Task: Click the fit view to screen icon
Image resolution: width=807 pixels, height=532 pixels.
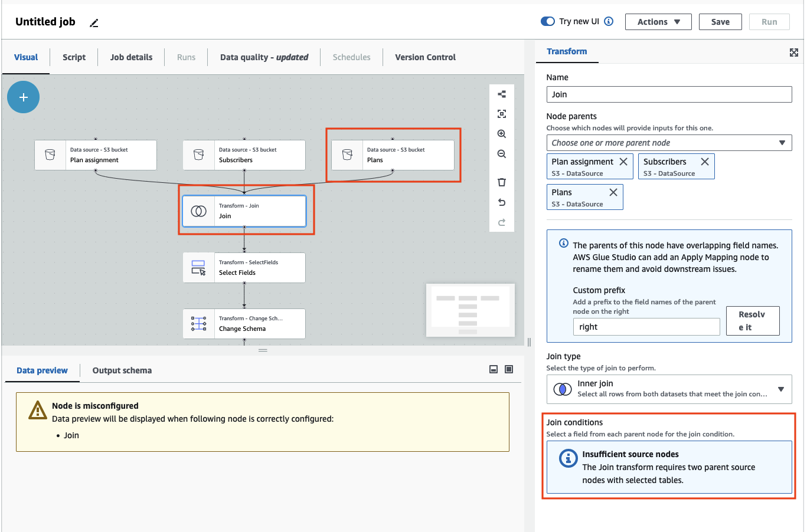Action: point(501,114)
